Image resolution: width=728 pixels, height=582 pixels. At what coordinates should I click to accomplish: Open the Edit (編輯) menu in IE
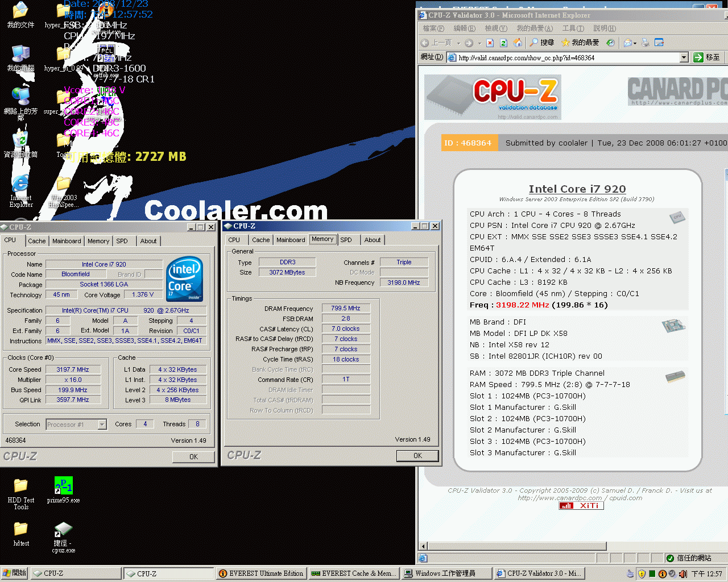click(464, 28)
